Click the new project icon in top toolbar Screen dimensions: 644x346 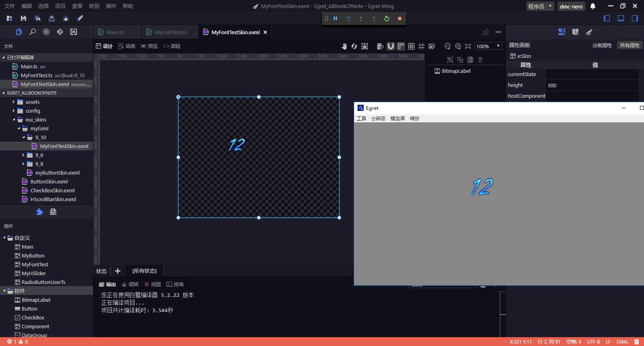10,19
